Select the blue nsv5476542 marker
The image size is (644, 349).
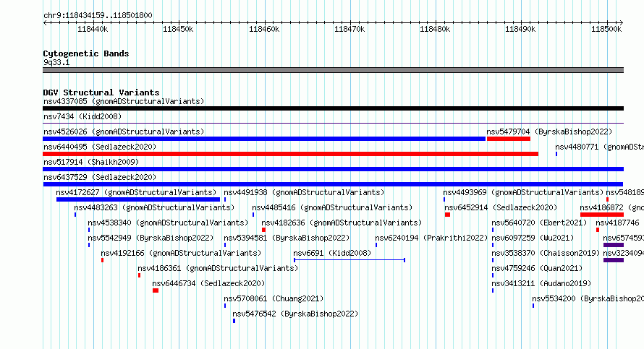pyautogui.click(x=234, y=321)
